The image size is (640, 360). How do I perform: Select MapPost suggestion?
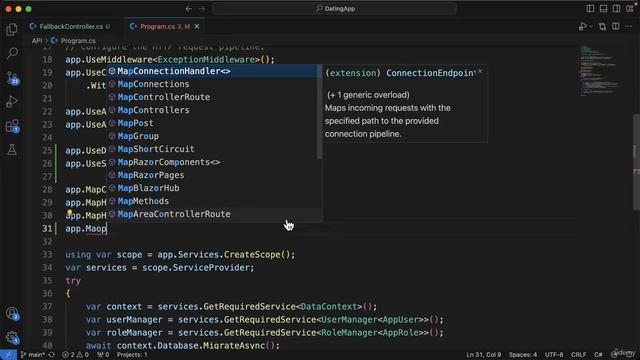pos(212,123)
